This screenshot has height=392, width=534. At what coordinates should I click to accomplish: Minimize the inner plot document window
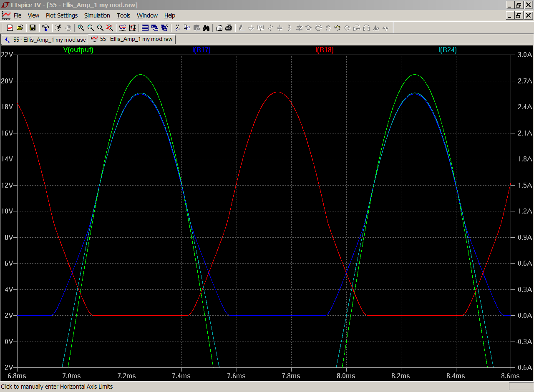click(x=510, y=15)
